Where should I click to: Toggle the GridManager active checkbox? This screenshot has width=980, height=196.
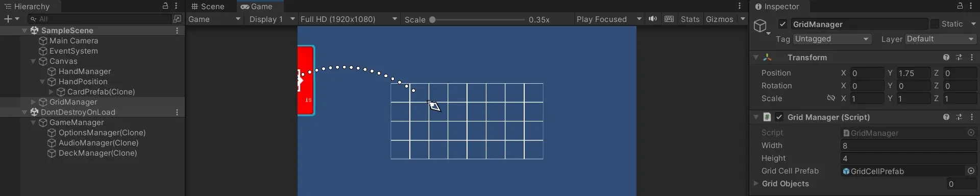tap(782, 24)
